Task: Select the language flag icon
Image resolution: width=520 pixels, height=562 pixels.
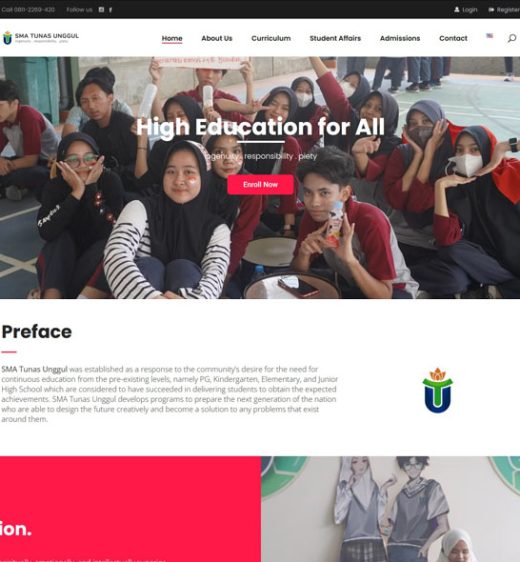Action: click(490, 35)
